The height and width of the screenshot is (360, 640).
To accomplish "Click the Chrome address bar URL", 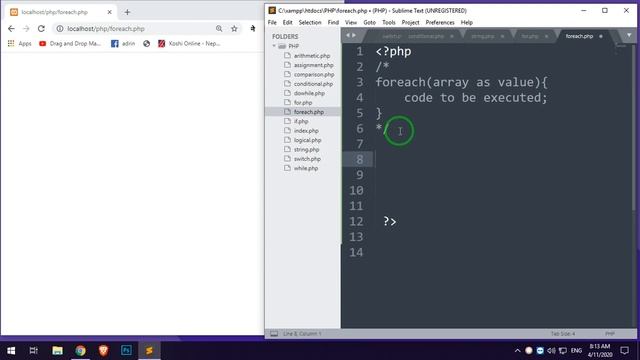I will (x=106, y=29).
